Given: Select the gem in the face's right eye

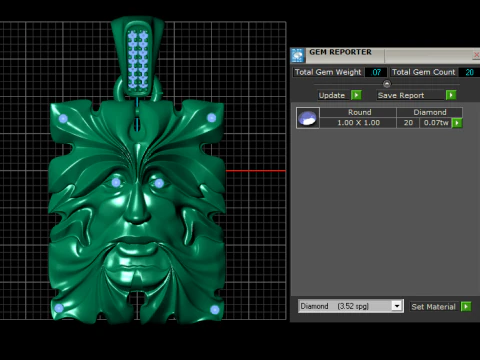Looking at the screenshot, I should point(159,183).
